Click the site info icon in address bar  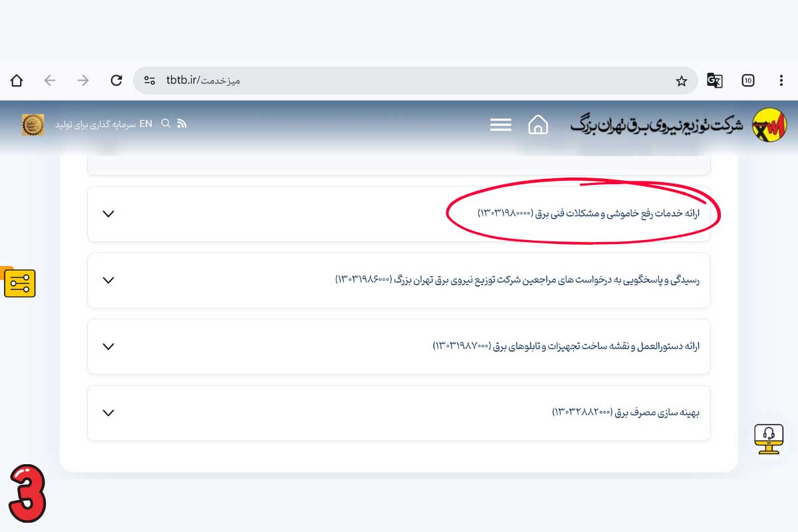click(150, 80)
